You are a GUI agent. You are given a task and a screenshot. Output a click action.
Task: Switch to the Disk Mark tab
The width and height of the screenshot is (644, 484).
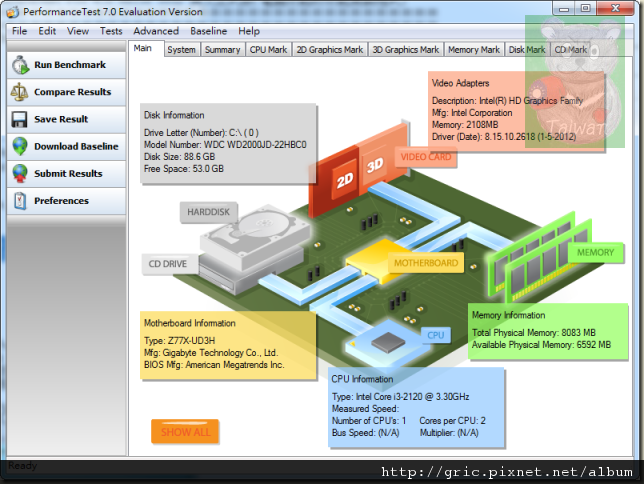point(527,50)
